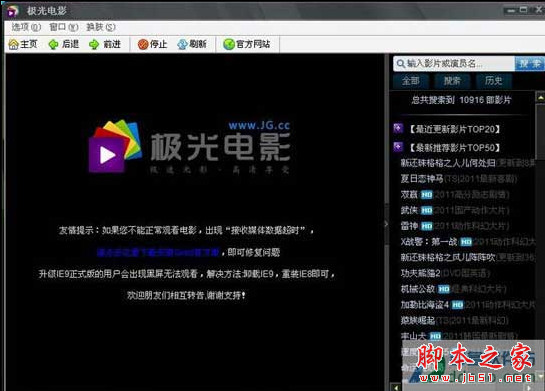This screenshot has height=391, width=545.
Task: Select movie 功夫熊猫2
Action: point(421,273)
